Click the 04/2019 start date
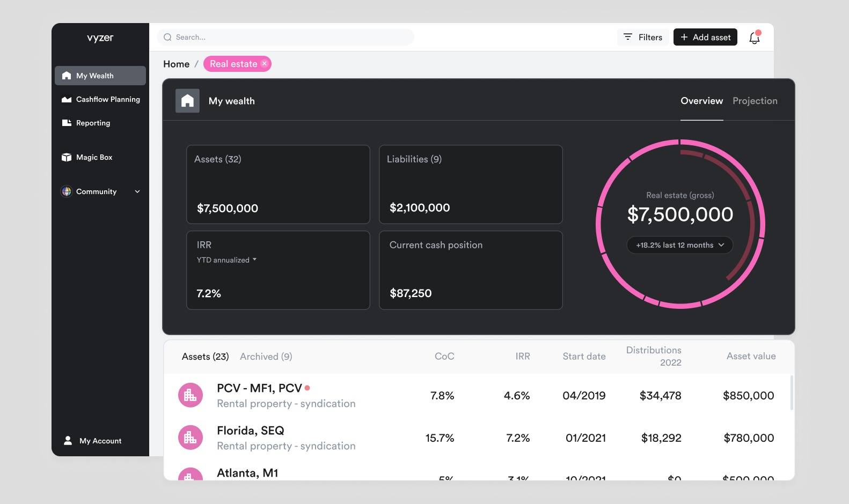The width and height of the screenshot is (849, 504). click(x=584, y=396)
